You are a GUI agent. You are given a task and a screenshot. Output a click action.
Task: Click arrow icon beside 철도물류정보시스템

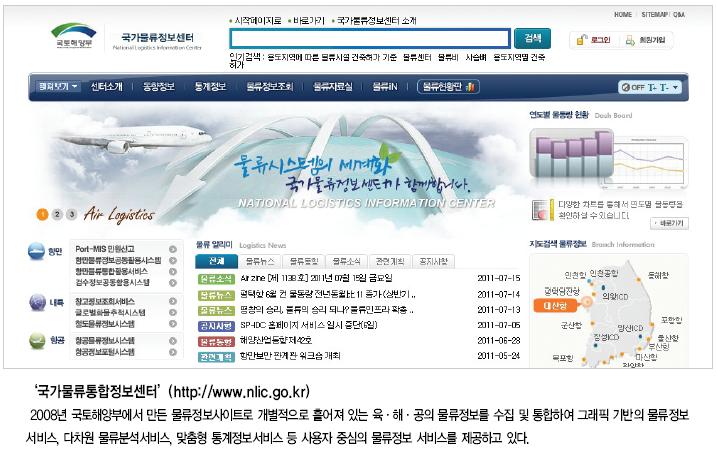(x=173, y=324)
